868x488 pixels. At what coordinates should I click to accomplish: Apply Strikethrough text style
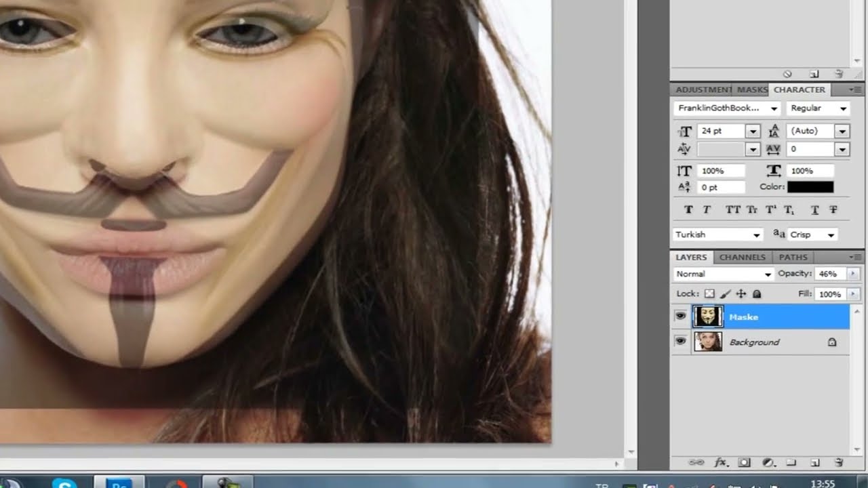[x=833, y=210]
